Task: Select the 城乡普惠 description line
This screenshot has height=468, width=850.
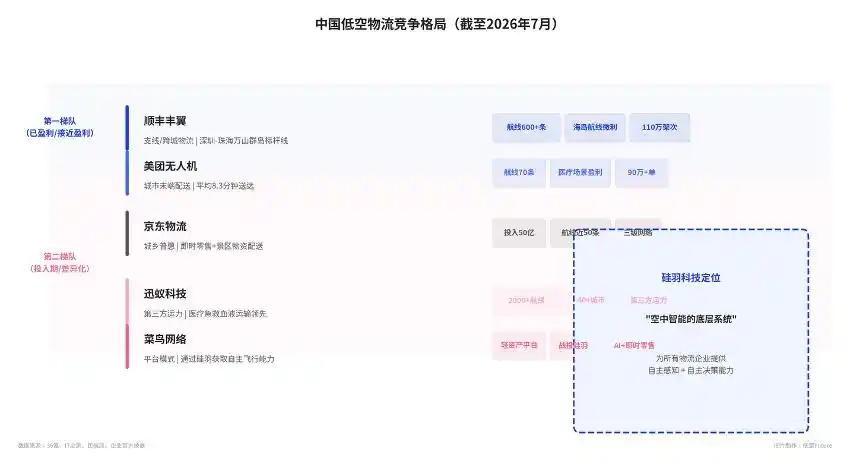Action: point(203,246)
